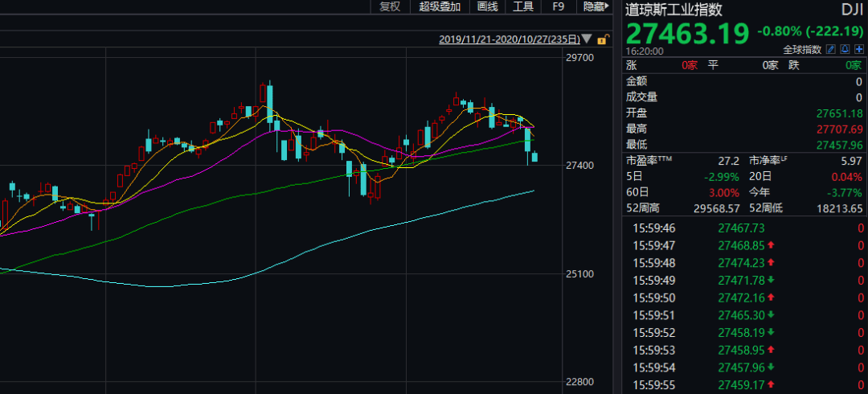Click the 道琼斯工业指数 title
Viewport: 868px width, 394px height.
(674, 10)
